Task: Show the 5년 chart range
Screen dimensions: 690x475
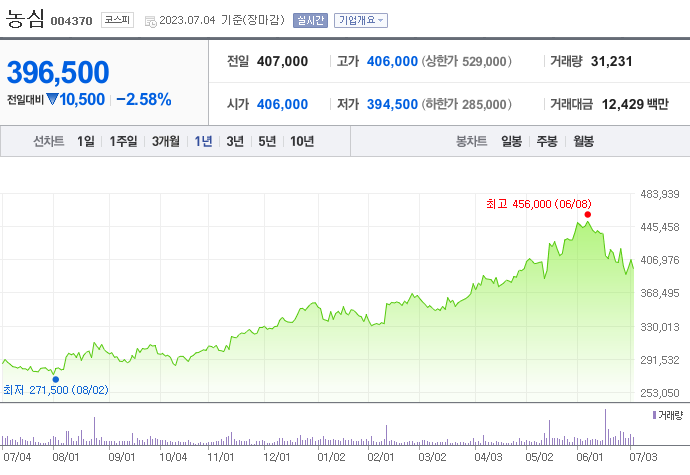Action: (x=267, y=141)
